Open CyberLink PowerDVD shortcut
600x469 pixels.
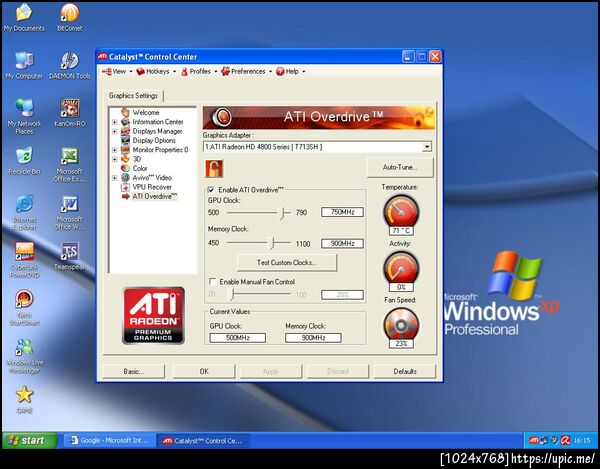[x=24, y=260]
